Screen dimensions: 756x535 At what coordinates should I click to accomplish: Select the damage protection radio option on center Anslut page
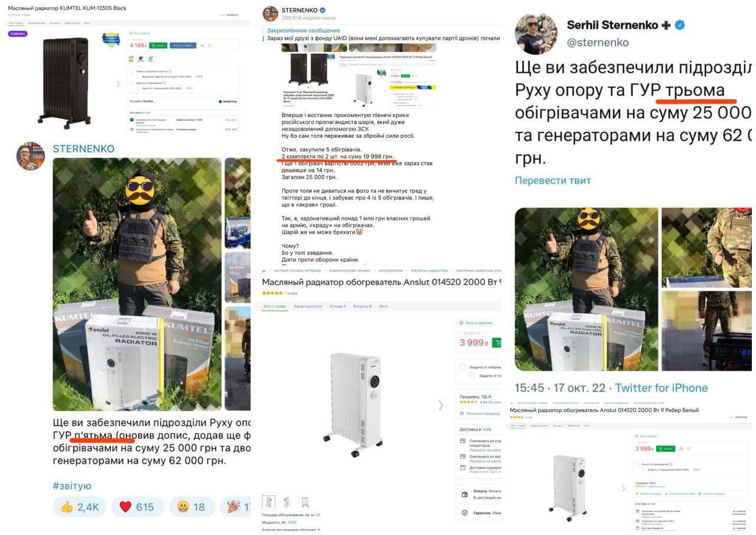[472, 375]
